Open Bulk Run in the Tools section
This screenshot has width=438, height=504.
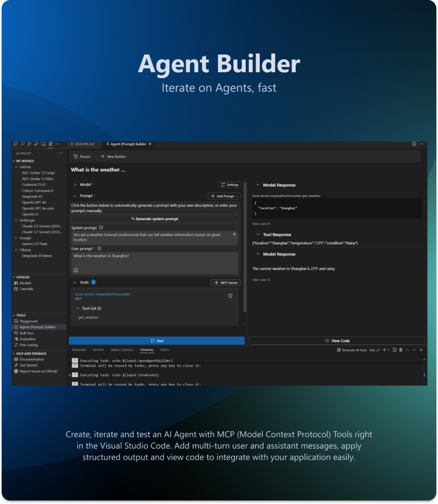pos(27,333)
